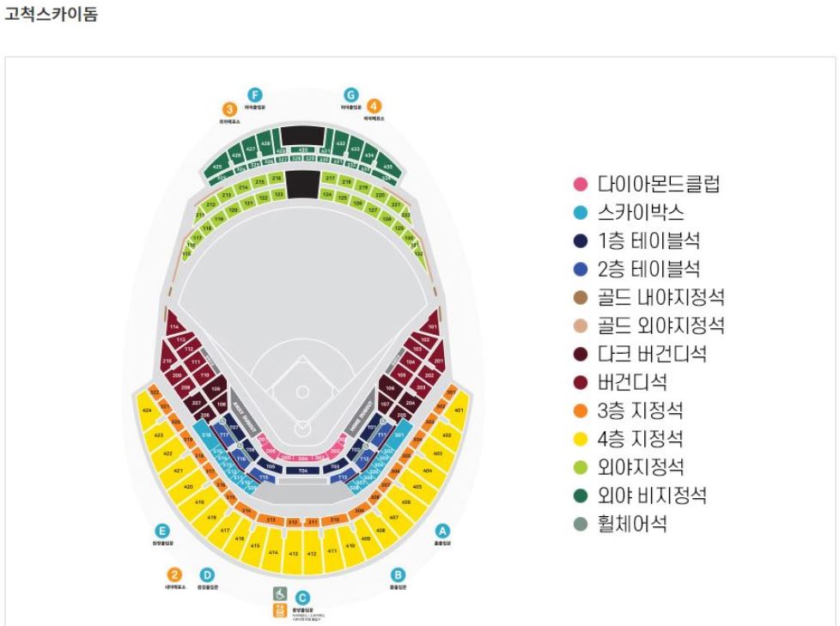Viewport: 840px width, 626px height.
Task: Choose burgundy seating section 114
Action: tap(174, 326)
